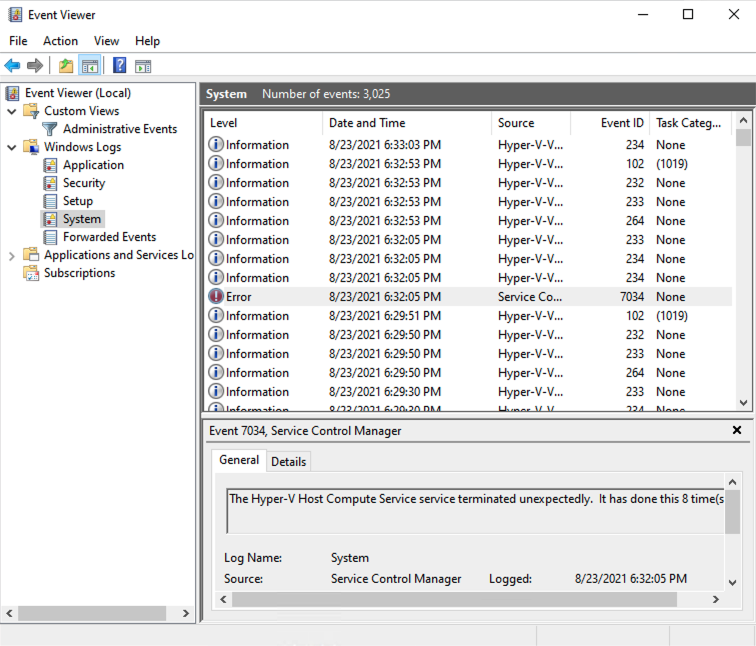Click preview pane horizontal scroll right arrow
This screenshot has height=646, width=756.
click(716, 599)
